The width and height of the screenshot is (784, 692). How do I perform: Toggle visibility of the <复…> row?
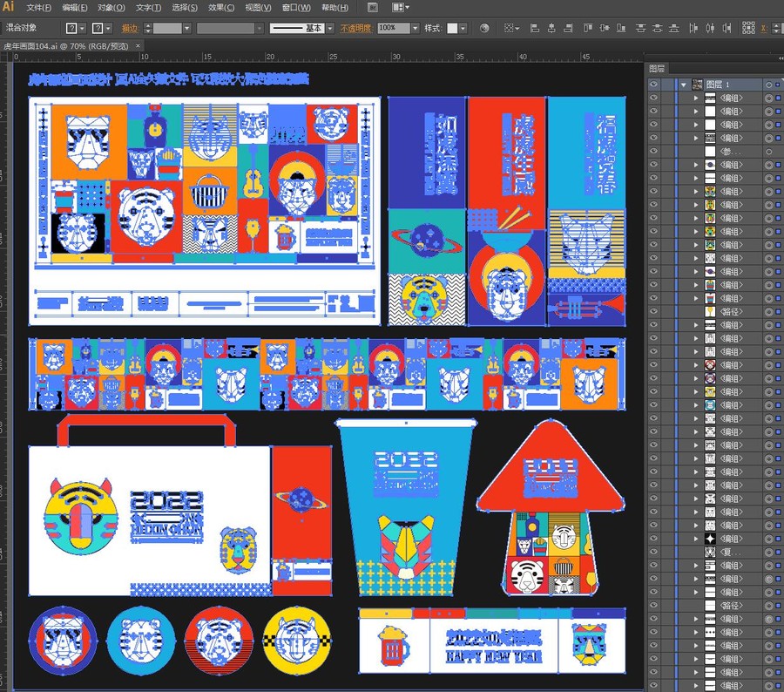(x=653, y=552)
